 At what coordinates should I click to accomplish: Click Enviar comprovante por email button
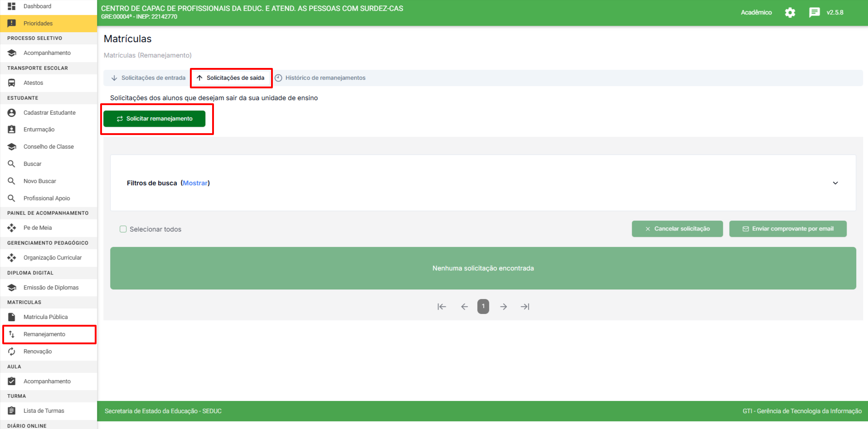pyautogui.click(x=787, y=229)
